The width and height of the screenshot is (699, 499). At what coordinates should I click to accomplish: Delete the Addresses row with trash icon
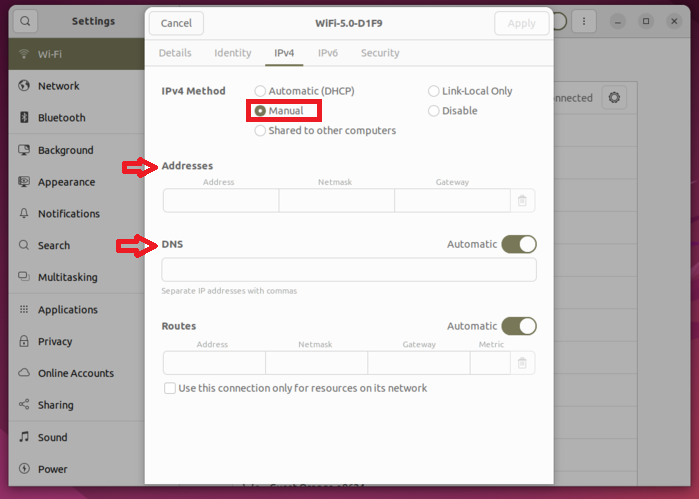[x=522, y=201]
